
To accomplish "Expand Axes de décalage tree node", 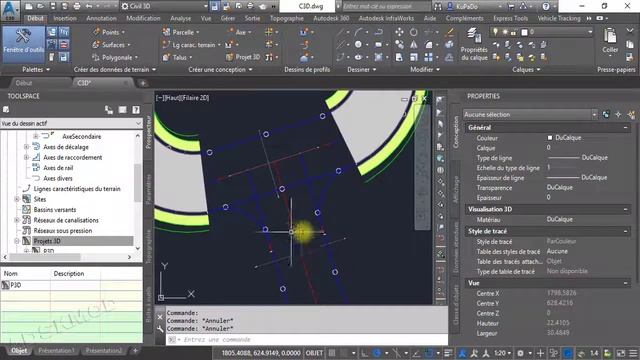I will point(27,147).
